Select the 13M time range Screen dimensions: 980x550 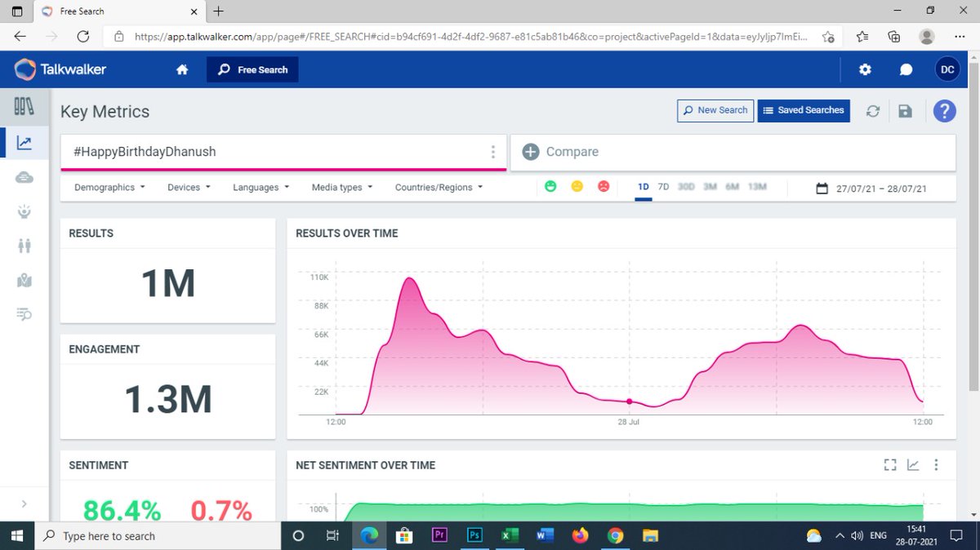click(758, 187)
